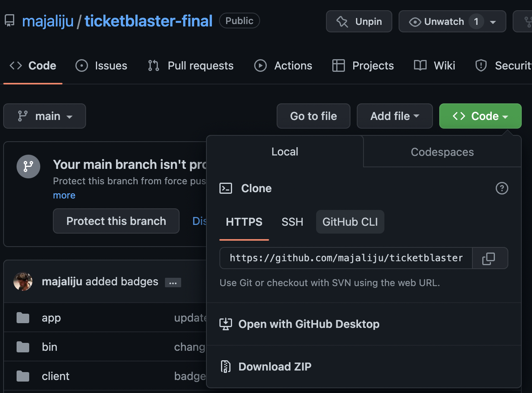532x393 pixels.
Task: Click the GitHub Desktop download icon
Action: (225, 324)
